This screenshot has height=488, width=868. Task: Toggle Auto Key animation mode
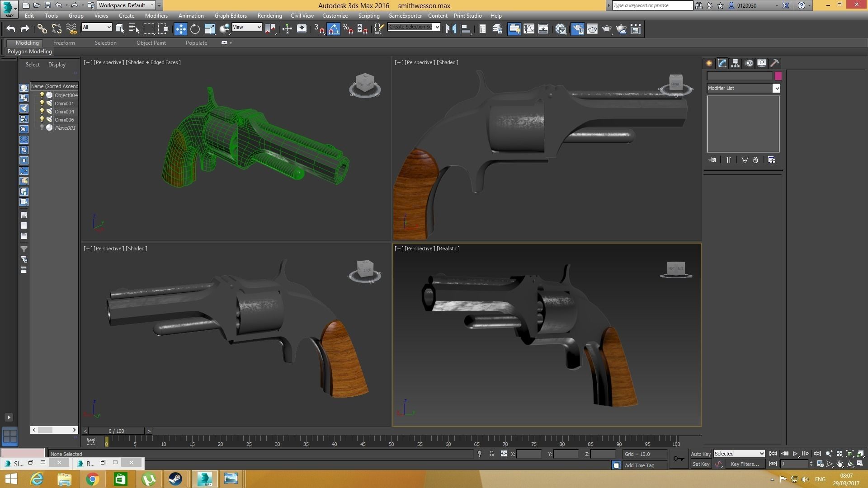pyautogui.click(x=701, y=454)
